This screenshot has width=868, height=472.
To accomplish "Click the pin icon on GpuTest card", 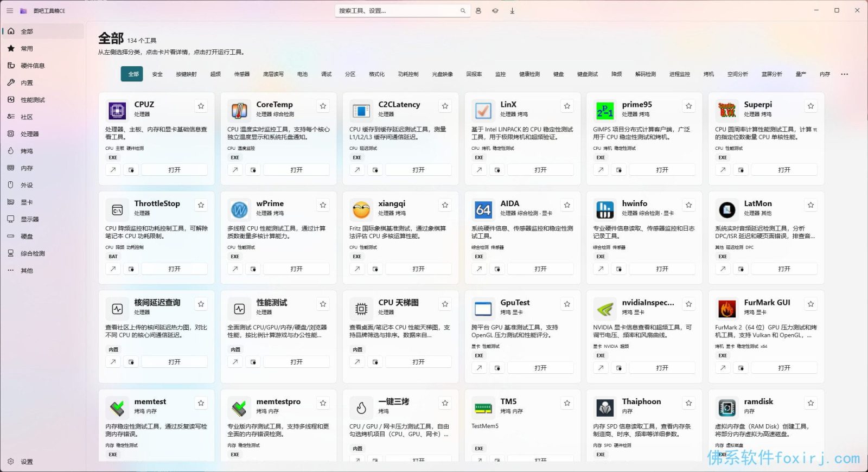I will click(497, 368).
